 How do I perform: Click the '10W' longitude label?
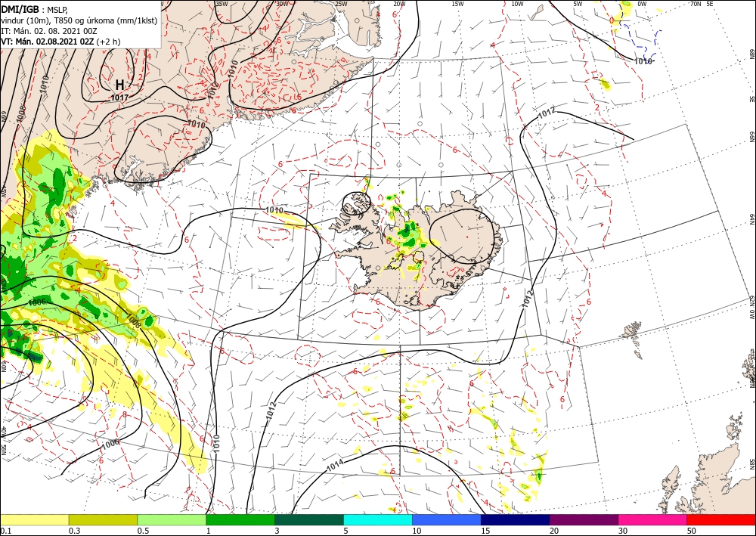pyautogui.click(x=517, y=4)
